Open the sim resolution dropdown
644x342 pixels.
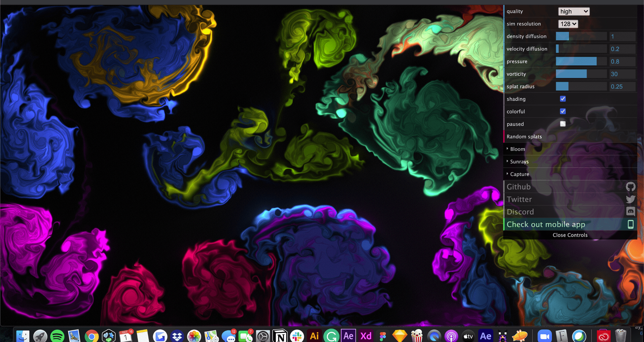coord(568,24)
